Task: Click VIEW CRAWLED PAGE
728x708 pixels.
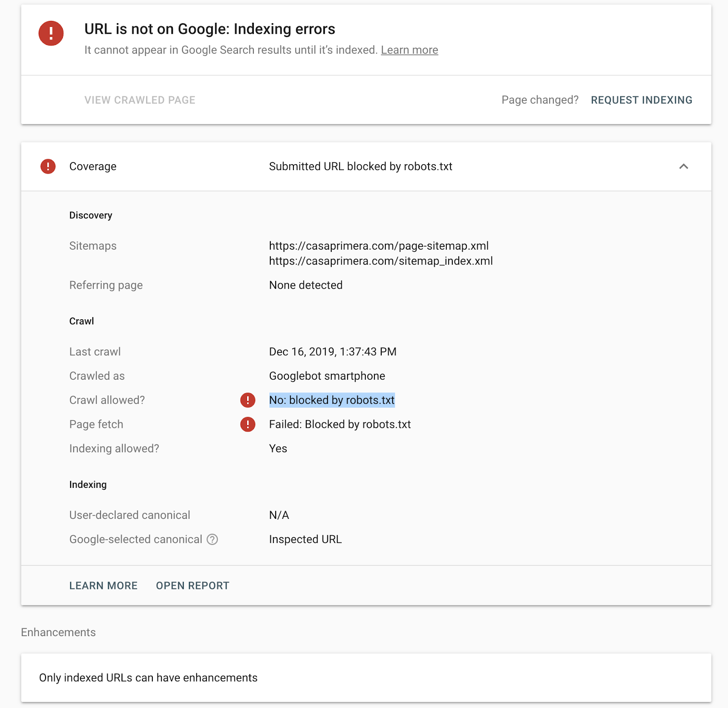Action: pyautogui.click(x=140, y=100)
